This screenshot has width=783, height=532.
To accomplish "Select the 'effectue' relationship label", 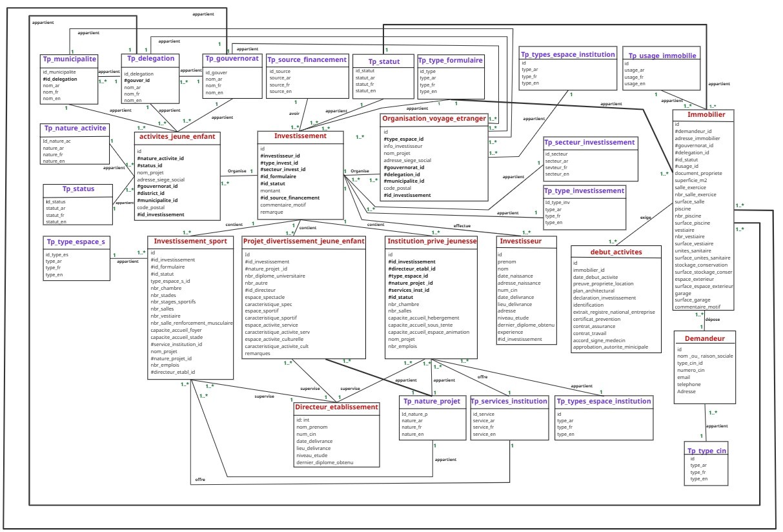I will pyautogui.click(x=462, y=226).
